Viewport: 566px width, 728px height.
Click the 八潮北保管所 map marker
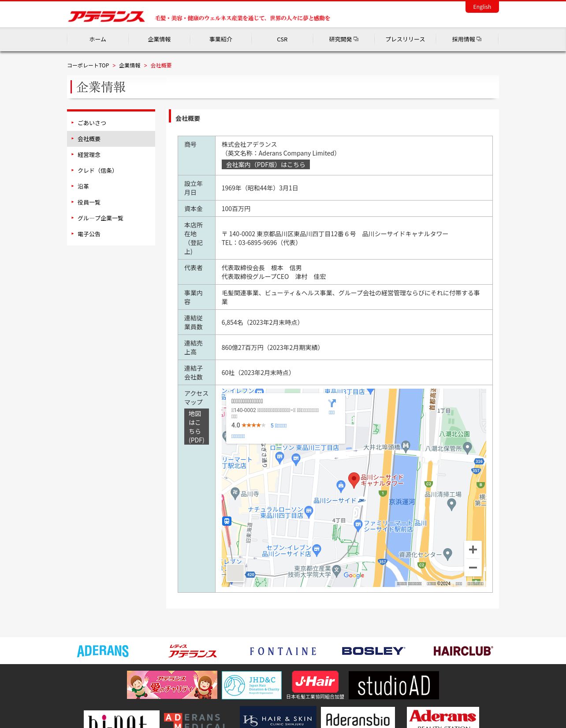(468, 448)
